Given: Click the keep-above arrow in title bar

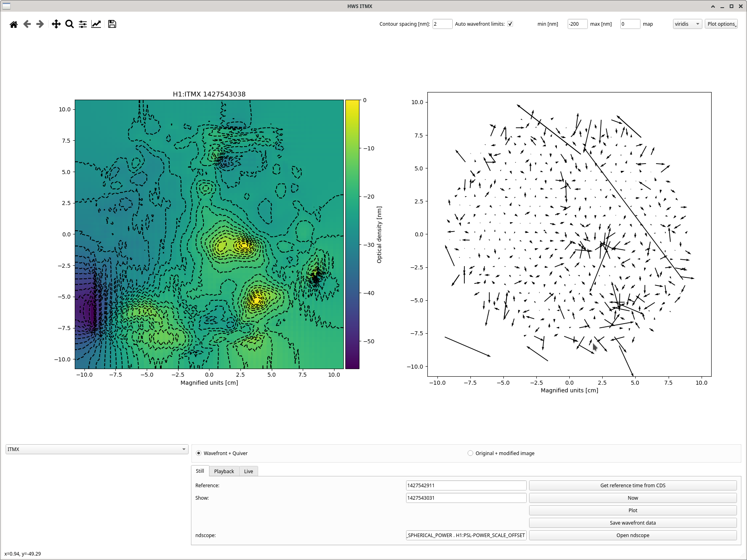Looking at the screenshot, I should tap(713, 6).
